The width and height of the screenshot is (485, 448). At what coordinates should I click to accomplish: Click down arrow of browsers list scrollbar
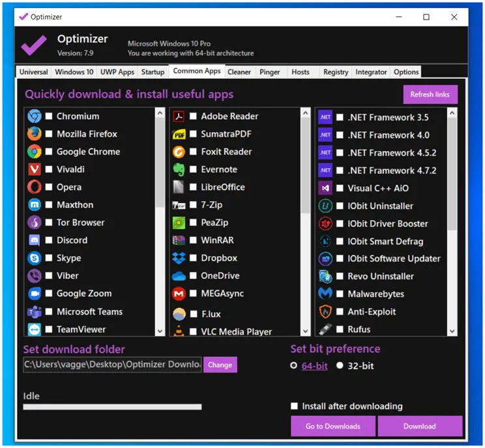(160, 331)
